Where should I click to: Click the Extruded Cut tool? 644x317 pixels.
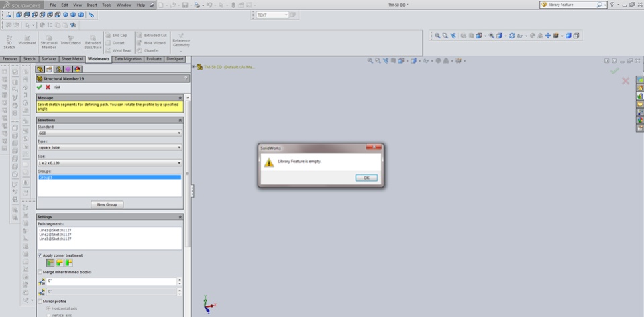click(x=152, y=36)
